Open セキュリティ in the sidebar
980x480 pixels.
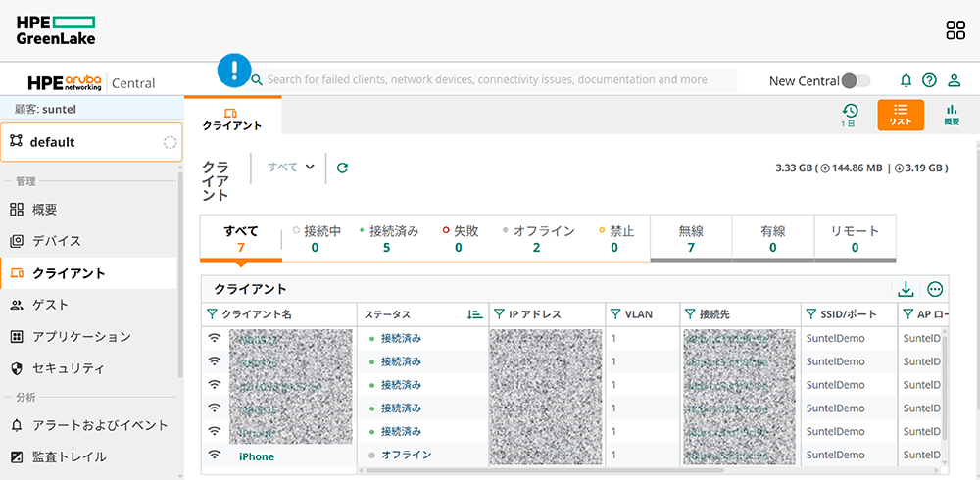(x=89, y=368)
